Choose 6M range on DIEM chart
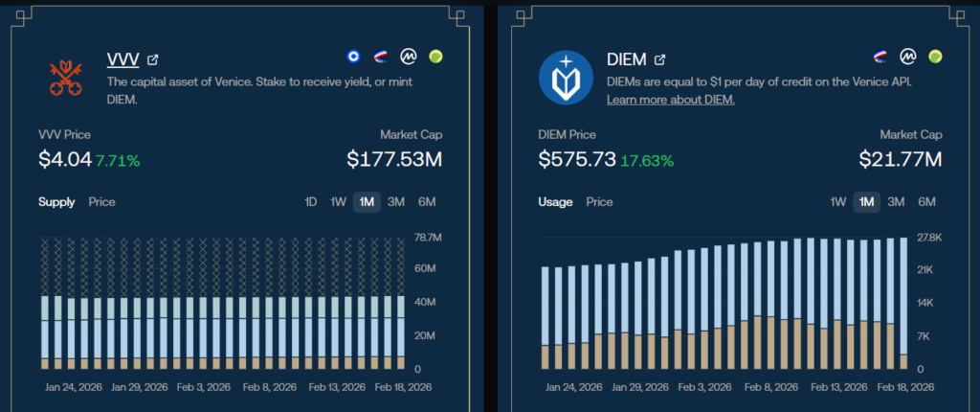This screenshot has height=412, width=980. click(x=926, y=202)
